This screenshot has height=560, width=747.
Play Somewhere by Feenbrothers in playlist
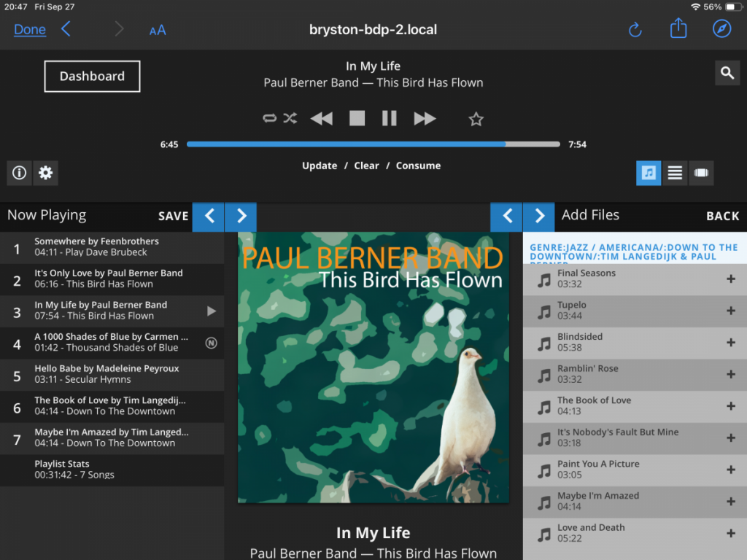(112, 248)
